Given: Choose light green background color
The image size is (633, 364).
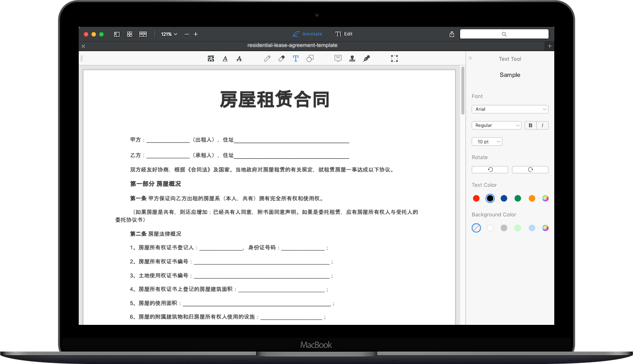Looking at the screenshot, I should pos(518,228).
